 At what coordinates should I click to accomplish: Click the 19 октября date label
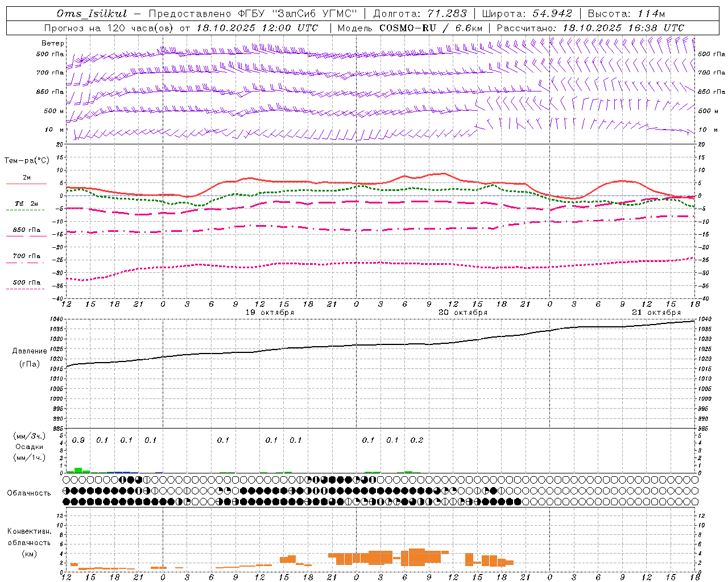pyautogui.click(x=270, y=313)
